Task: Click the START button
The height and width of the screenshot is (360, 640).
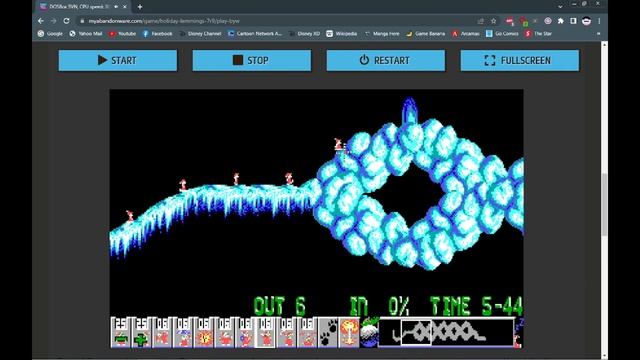Action: coord(118,60)
